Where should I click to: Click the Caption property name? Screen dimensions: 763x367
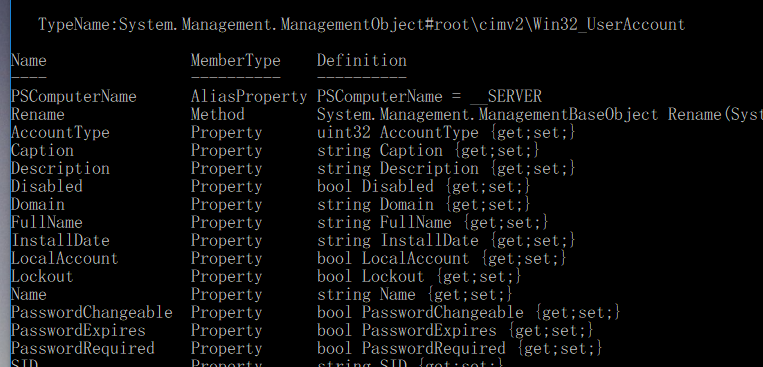pos(42,150)
